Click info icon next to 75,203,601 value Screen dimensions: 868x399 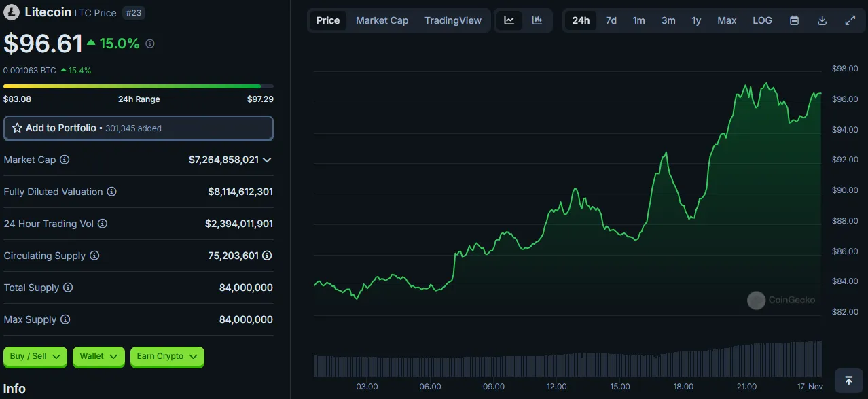click(268, 256)
